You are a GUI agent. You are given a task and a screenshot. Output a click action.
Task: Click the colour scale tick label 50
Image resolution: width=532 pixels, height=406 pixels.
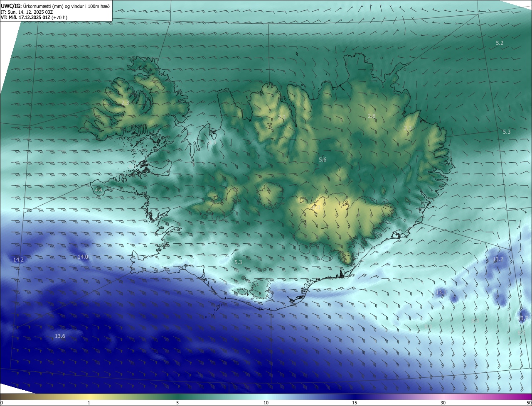[x=528, y=403]
